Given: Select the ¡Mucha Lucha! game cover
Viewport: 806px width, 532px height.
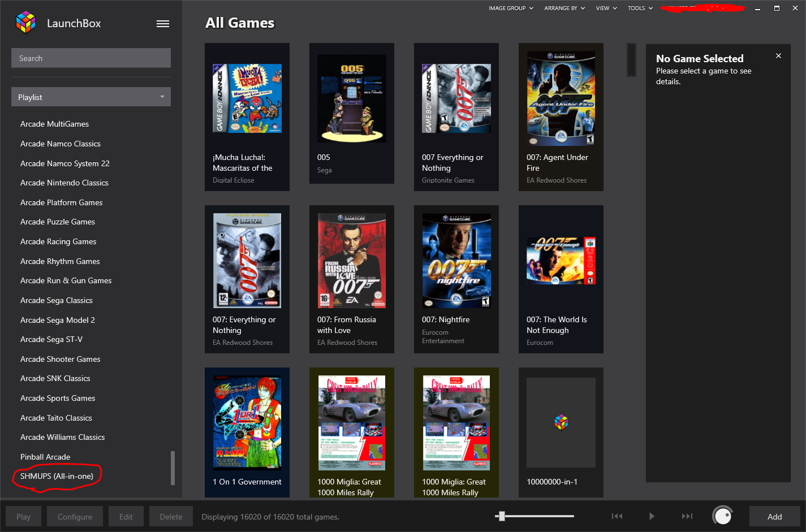Looking at the screenshot, I should pos(247,98).
